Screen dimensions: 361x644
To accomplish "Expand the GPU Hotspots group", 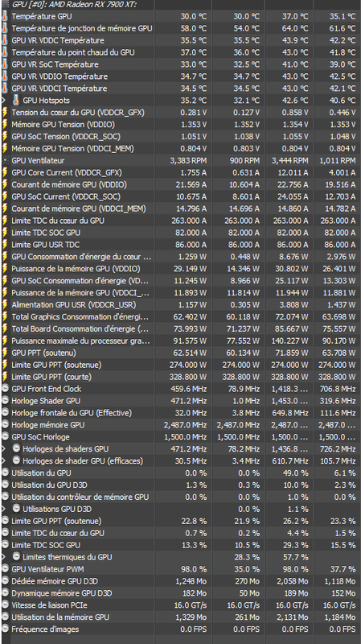I will [x=4, y=100].
